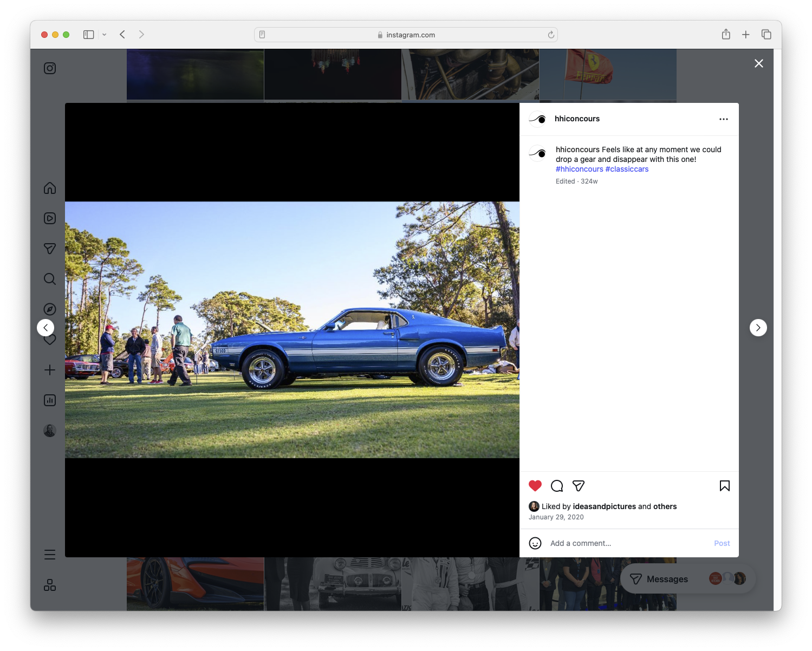Unlike the post by clicking the red heart

pos(535,486)
